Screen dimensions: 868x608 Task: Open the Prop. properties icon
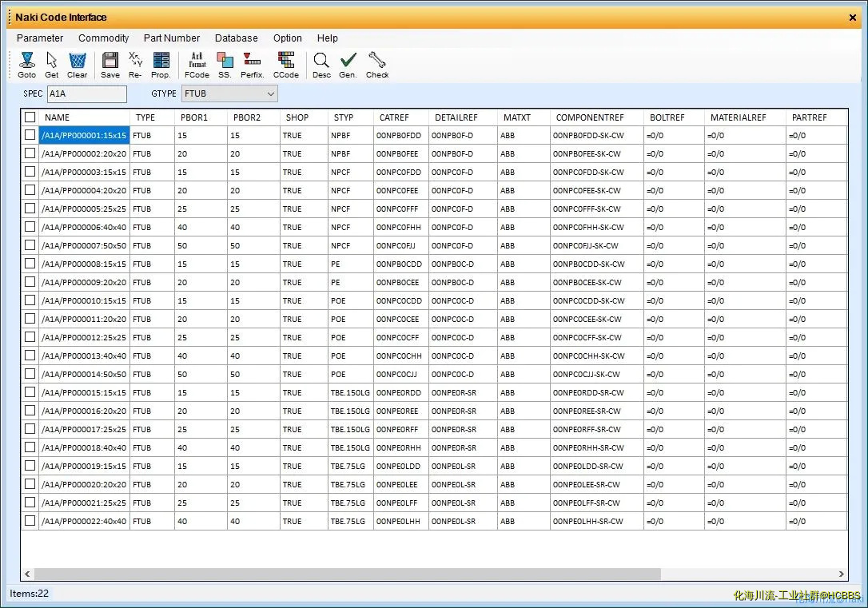[161, 65]
